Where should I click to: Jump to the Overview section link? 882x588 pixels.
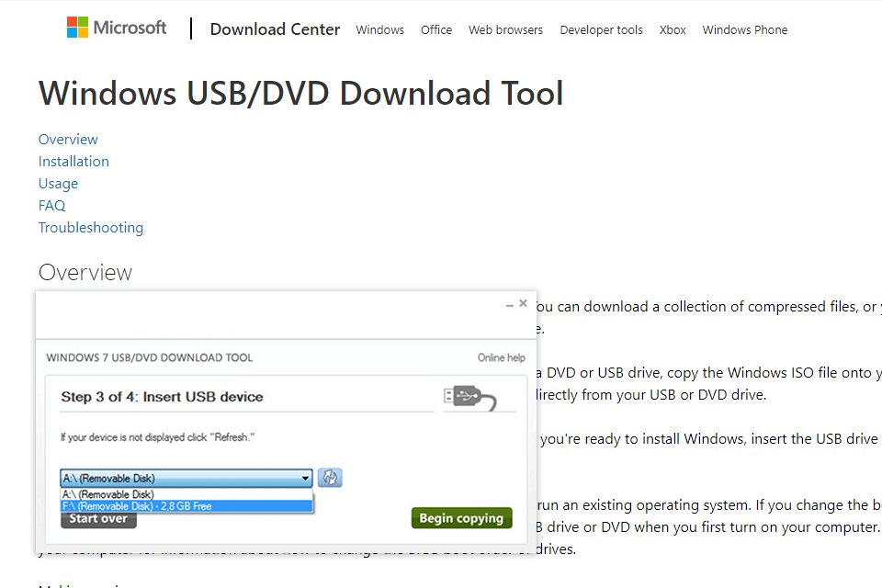click(x=68, y=139)
